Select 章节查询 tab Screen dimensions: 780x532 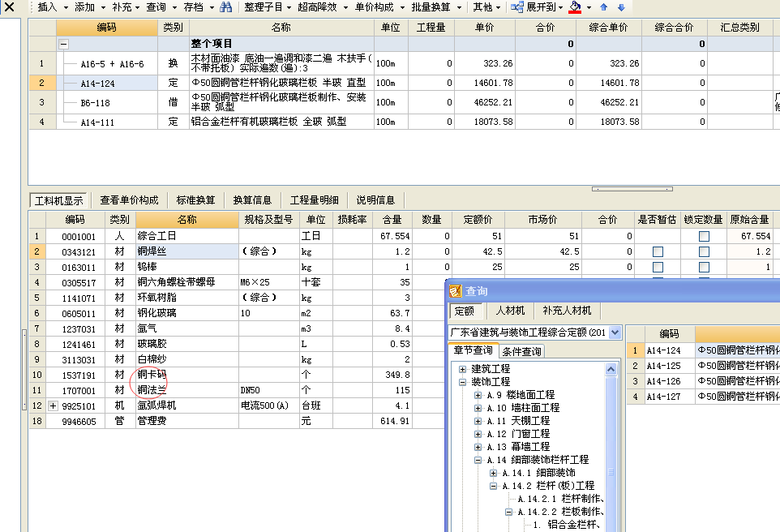[x=473, y=350]
